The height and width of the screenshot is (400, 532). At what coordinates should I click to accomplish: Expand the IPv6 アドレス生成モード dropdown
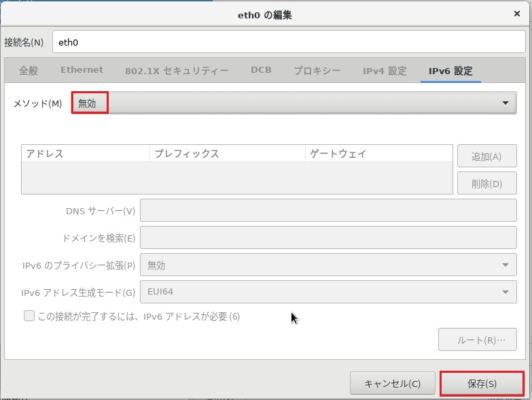328,292
